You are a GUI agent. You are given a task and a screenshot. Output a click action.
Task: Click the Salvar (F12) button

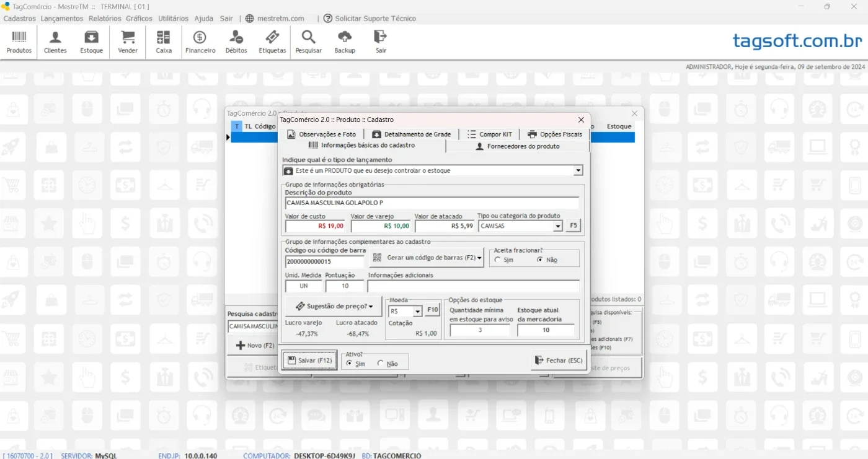pos(309,360)
